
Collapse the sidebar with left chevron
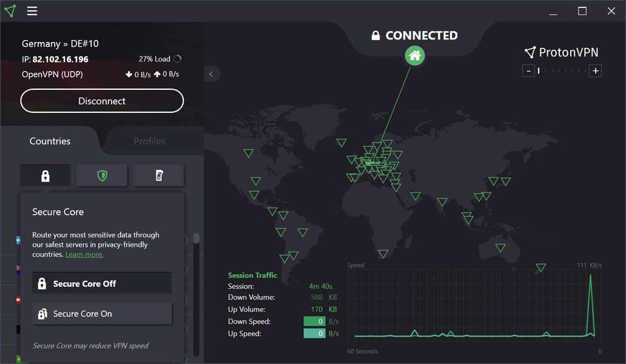tap(211, 74)
